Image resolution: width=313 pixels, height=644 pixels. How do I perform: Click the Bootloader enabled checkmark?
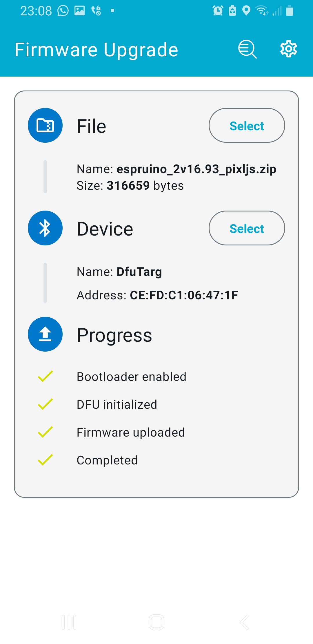click(x=45, y=376)
